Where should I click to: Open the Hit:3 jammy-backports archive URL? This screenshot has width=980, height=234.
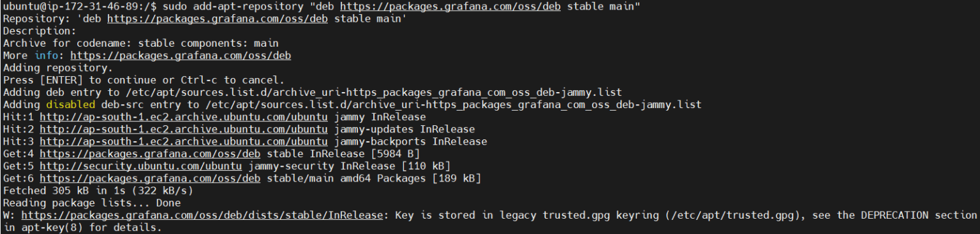point(184,141)
